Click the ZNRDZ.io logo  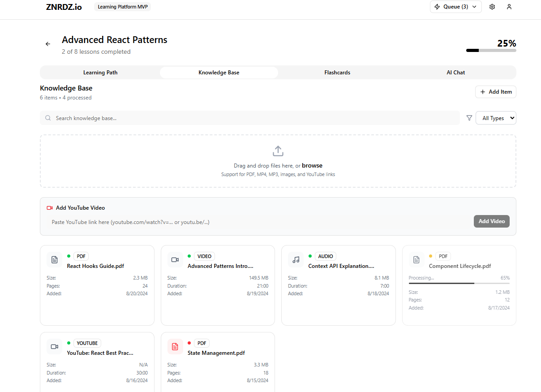point(64,7)
